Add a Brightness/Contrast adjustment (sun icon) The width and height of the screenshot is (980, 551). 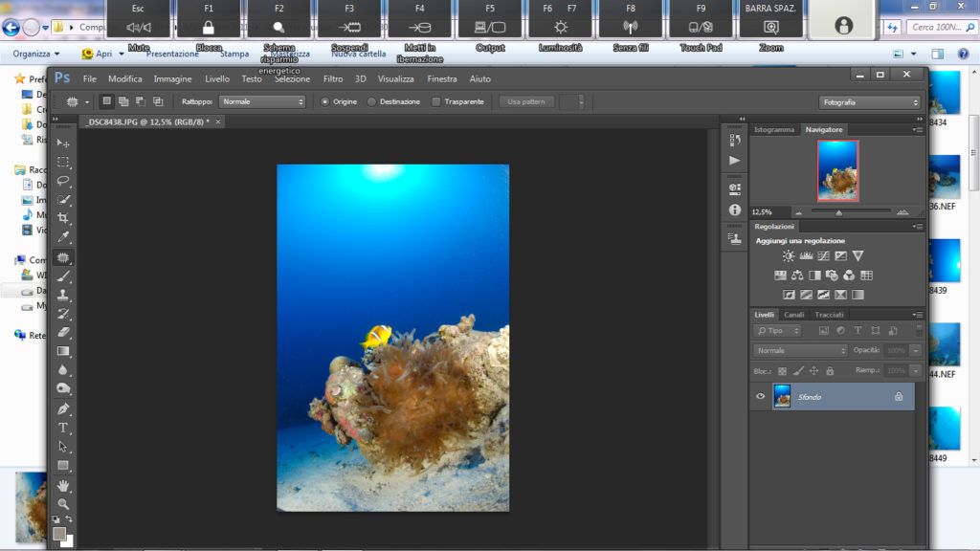coord(788,256)
